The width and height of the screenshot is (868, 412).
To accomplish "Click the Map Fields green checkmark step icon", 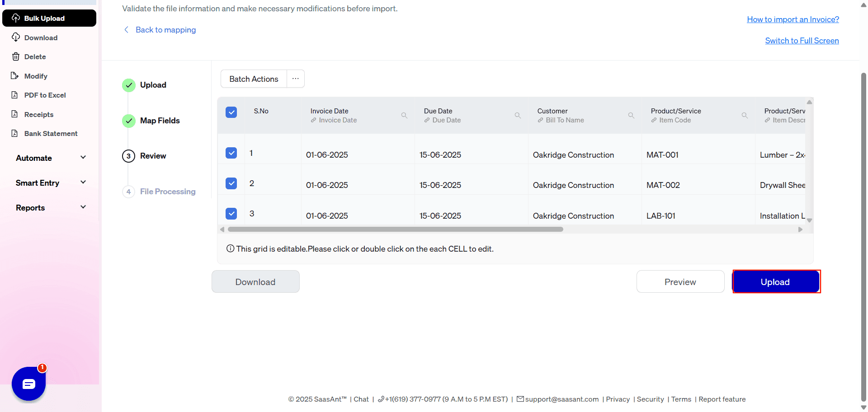I will tap(129, 121).
